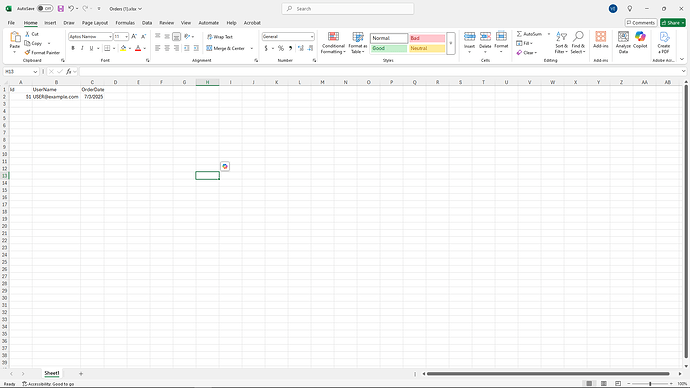Select the Sheet1 tab
This screenshot has width=690, height=388.
point(51,373)
